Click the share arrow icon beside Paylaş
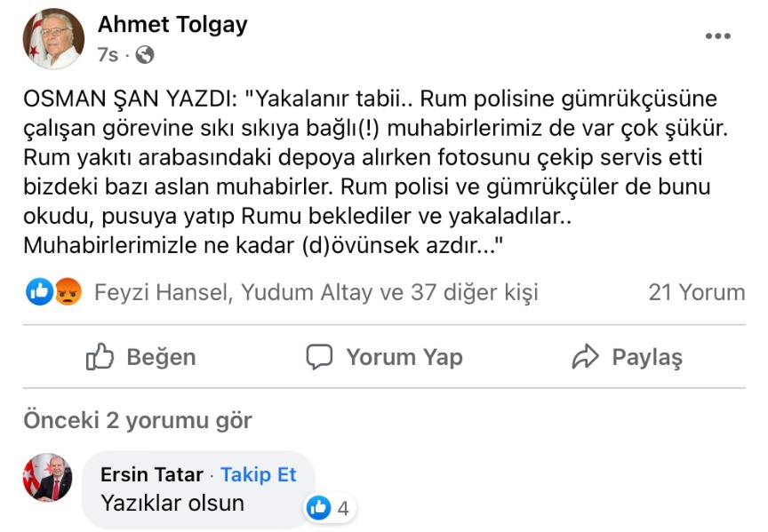Screen dimensions: 768x532 click(585, 357)
